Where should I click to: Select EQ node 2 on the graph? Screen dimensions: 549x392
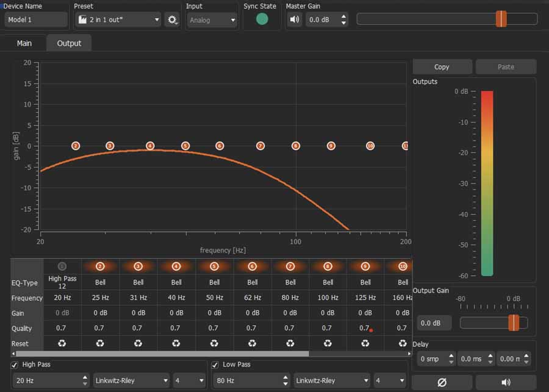(x=76, y=146)
